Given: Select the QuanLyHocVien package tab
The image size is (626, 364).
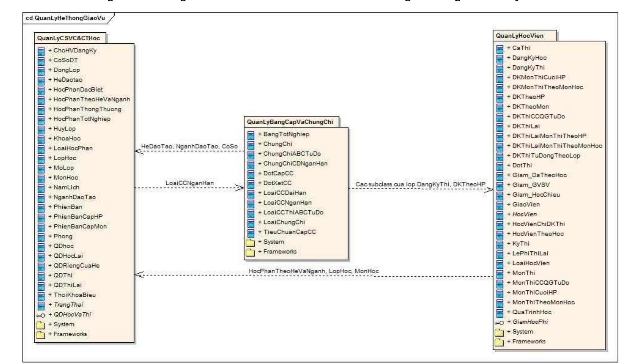Looking at the screenshot, I should coord(525,36).
